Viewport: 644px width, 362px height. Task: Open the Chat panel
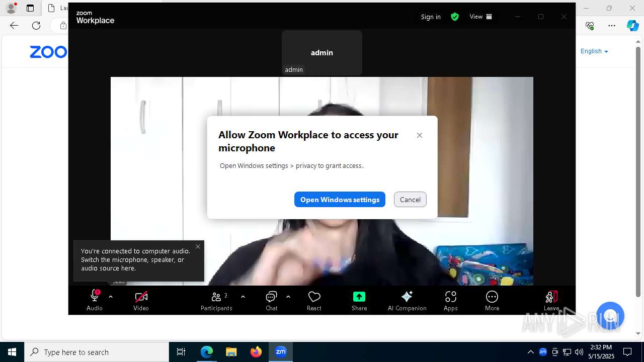(272, 301)
